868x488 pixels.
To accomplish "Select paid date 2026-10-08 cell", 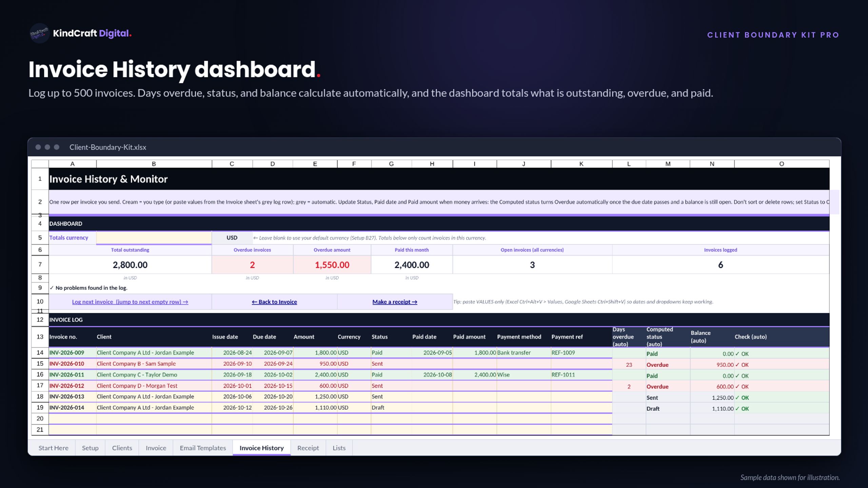I will click(x=432, y=374).
